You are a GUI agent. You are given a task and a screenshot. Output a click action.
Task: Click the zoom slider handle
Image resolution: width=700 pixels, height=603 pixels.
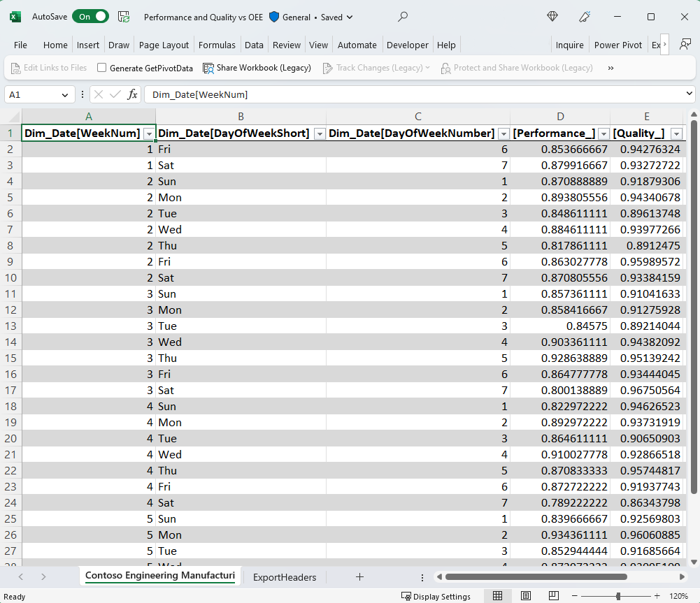(618, 596)
